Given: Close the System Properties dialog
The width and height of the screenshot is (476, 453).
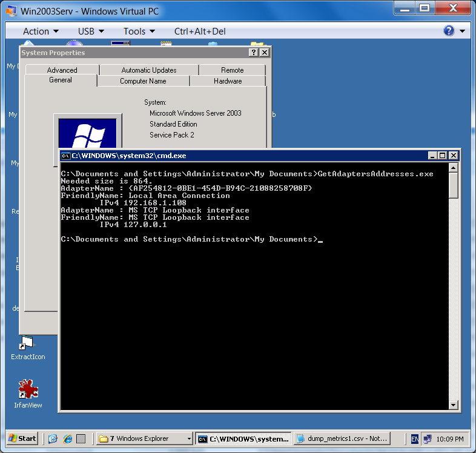Looking at the screenshot, I should tap(265, 53).
